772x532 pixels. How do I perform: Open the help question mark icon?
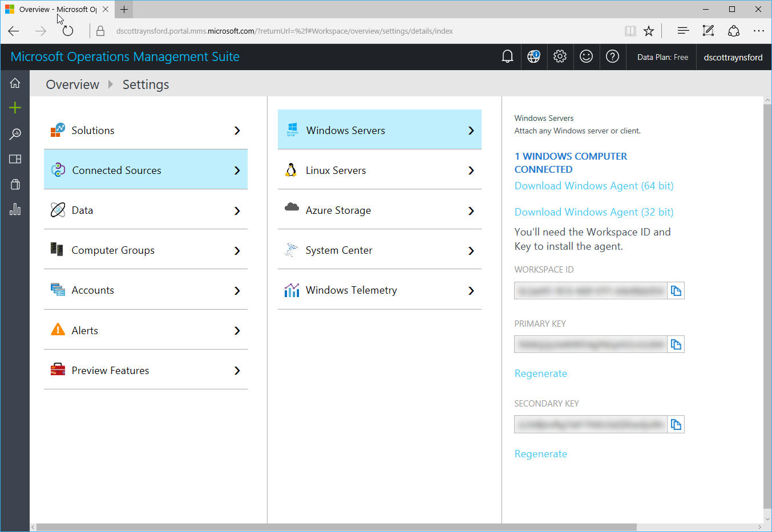click(x=612, y=56)
